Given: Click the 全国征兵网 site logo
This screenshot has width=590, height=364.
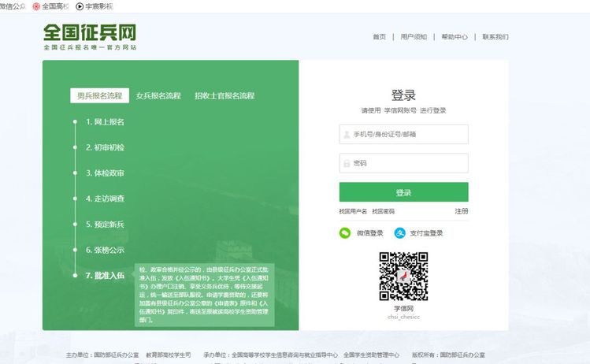Looking at the screenshot, I should (90, 36).
